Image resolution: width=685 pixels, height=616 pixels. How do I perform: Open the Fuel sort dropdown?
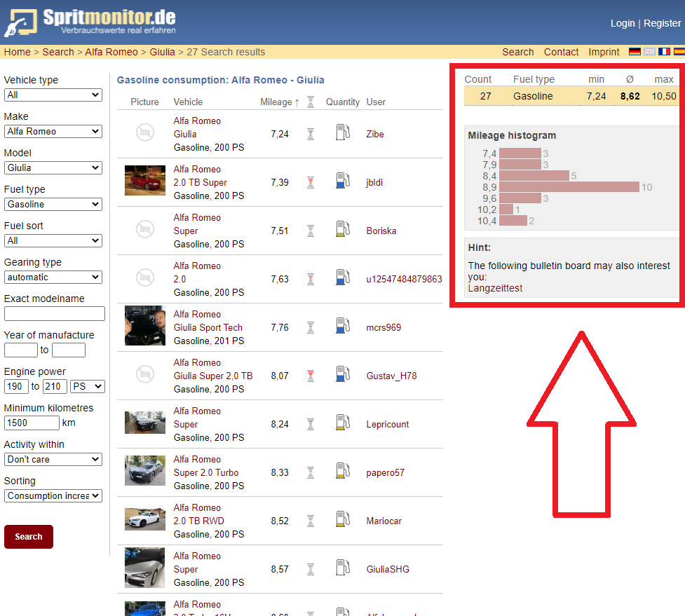pyautogui.click(x=53, y=240)
